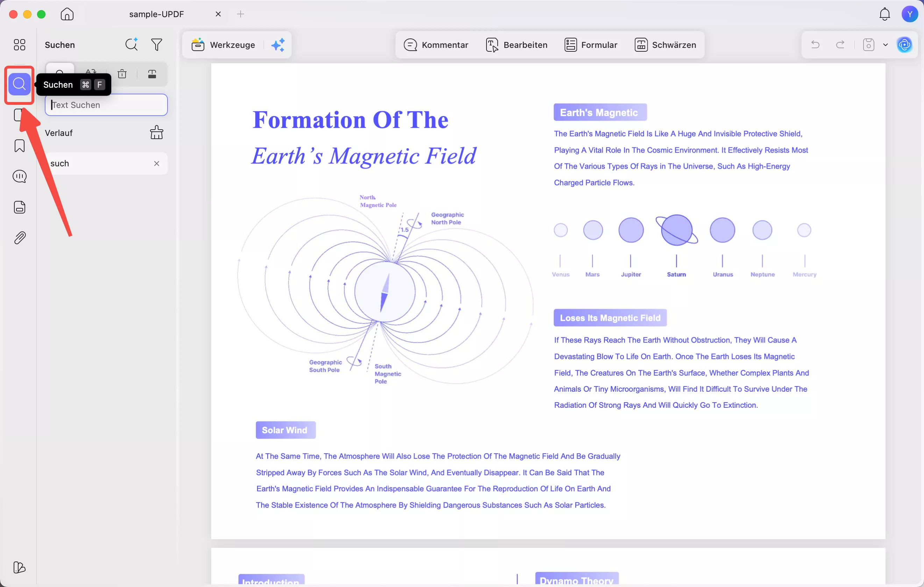Image resolution: width=924 pixels, height=587 pixels.
Task: Switch to delete found text mode
Action: pos(122,74)
